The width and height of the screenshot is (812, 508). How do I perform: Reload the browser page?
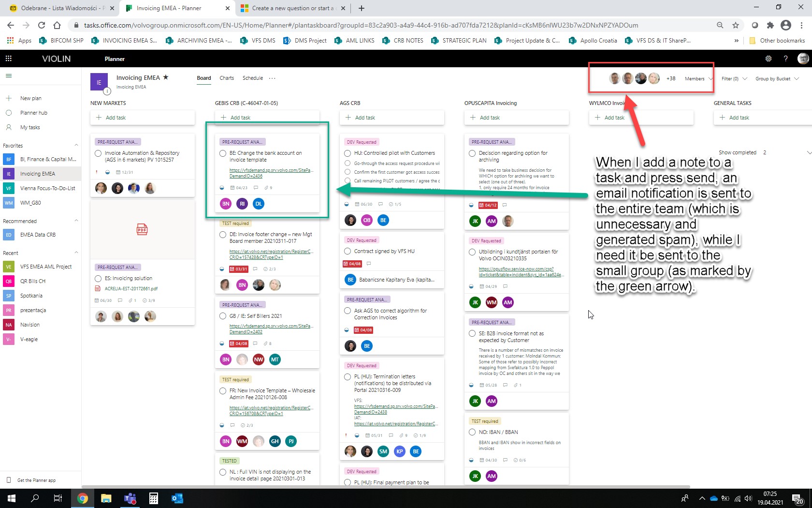[42, 25]
